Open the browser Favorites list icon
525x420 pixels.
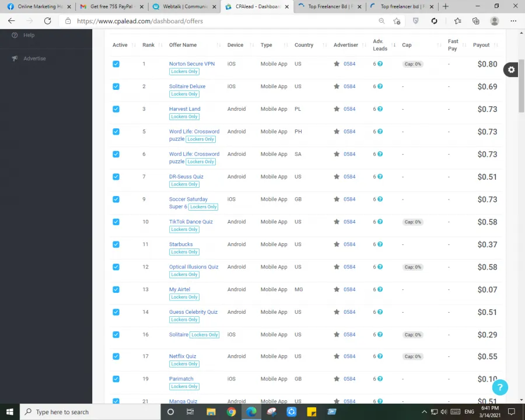pos(458,21)
